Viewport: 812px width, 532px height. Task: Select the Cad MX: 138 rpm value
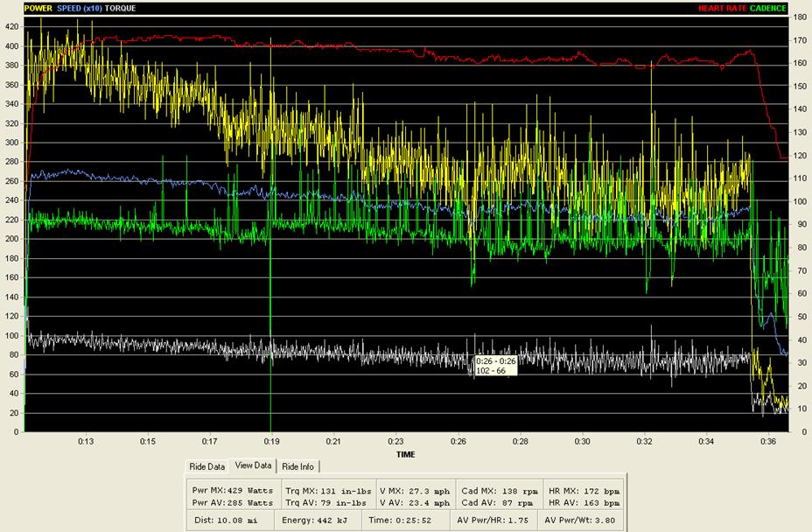[500, 491]
